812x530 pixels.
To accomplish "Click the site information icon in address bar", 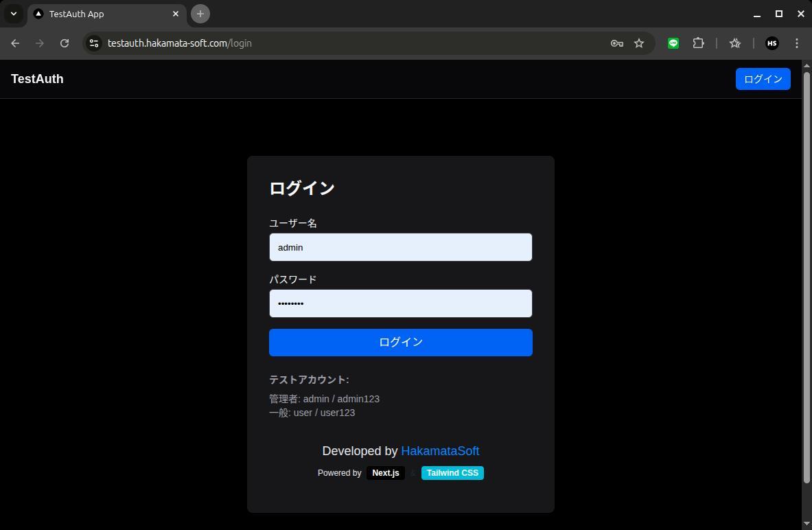I will pos(94,43).
